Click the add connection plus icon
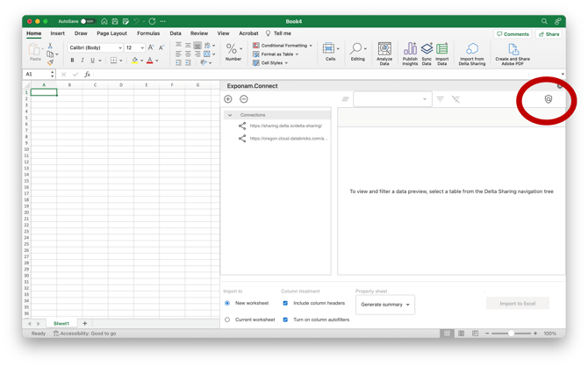 [x=228, y=99]
